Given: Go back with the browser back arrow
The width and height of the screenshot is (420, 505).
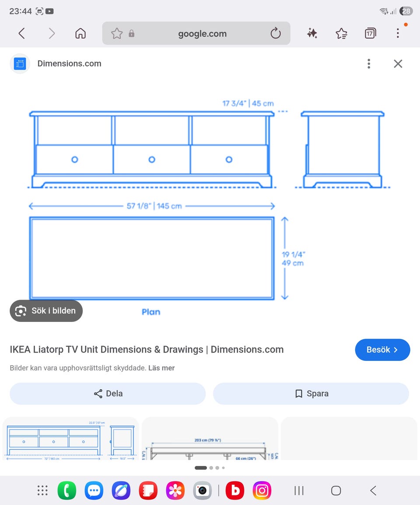Looking at the screenshot, I should coord(21,33).
